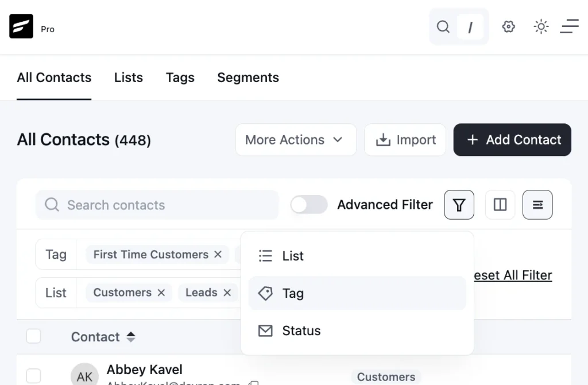Switch to Lists tab
Viewport: 588px width, 385px height.
[x=129, y=77]
